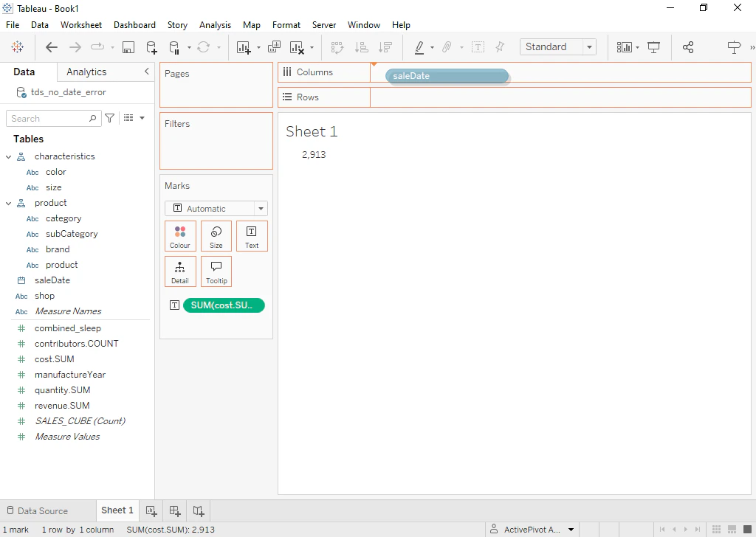Click the Redo forward arrow
This screenshot has width=756, height=537.
click(75, 46)
